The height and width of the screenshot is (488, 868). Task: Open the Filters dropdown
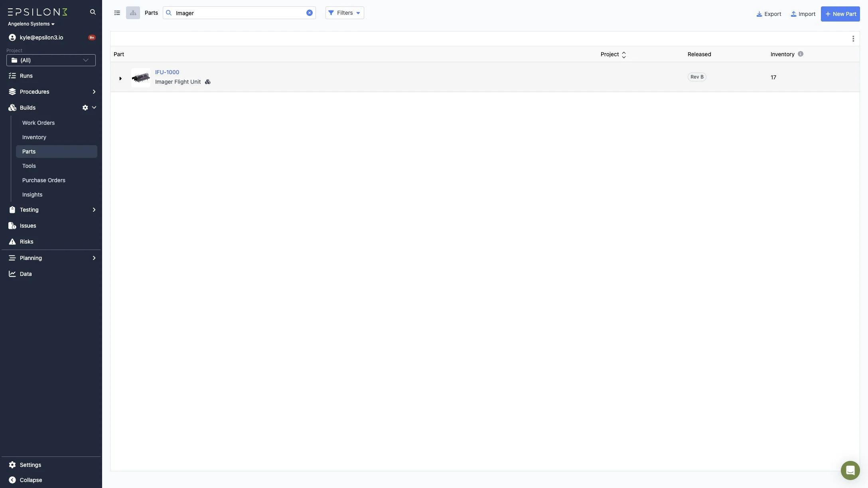(345, 13)
